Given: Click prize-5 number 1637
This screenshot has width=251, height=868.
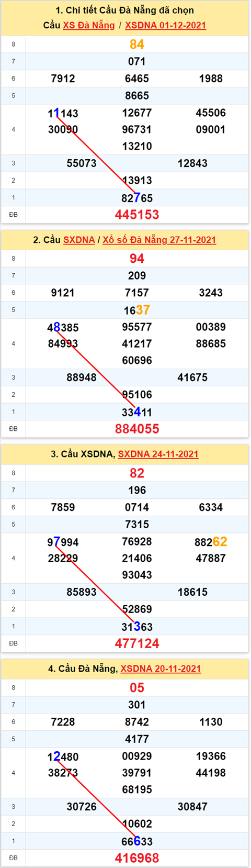Looking at the screenshot, I should point(137,310).
